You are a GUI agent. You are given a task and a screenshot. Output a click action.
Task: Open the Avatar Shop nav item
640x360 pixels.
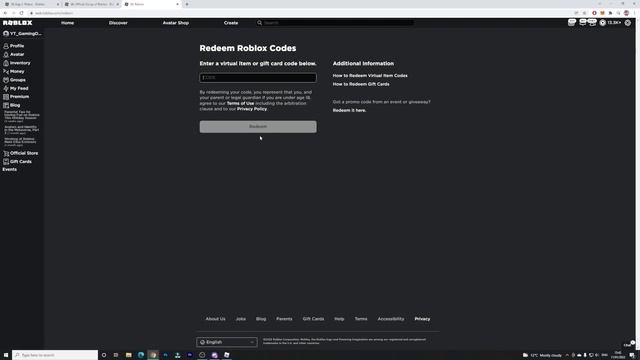point(176,23)
